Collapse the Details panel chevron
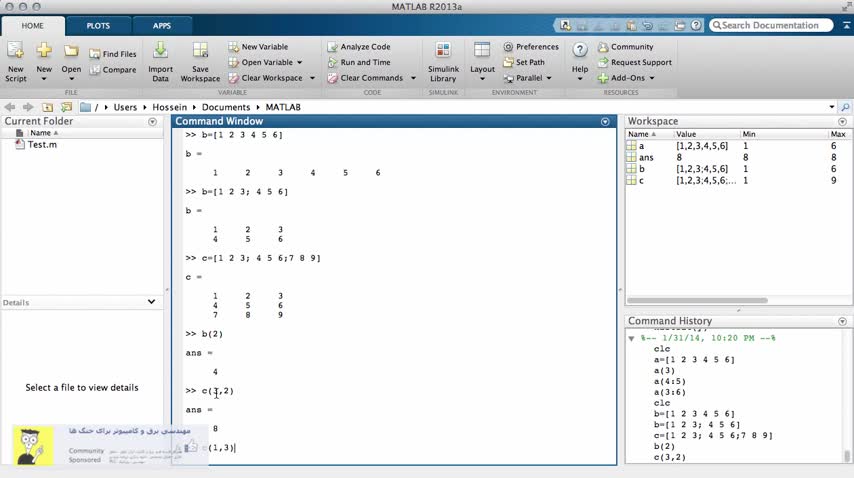The image size is (854, 478). click(152, 302)
